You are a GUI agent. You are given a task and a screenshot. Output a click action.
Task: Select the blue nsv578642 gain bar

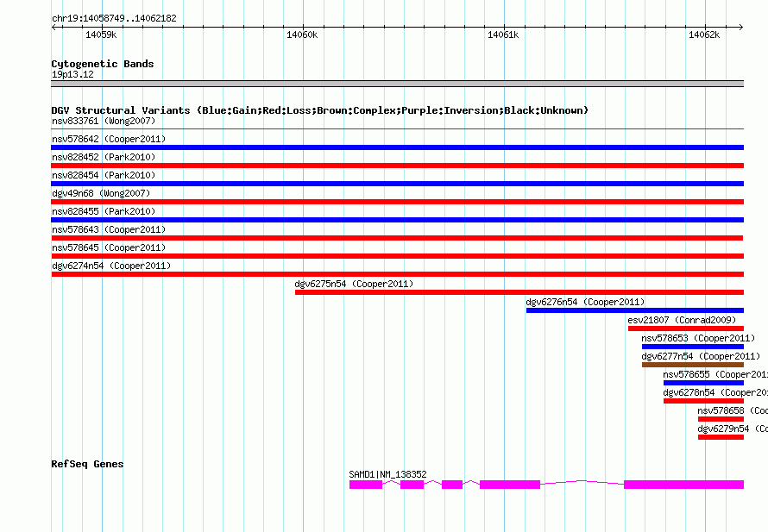pos(397,147)
